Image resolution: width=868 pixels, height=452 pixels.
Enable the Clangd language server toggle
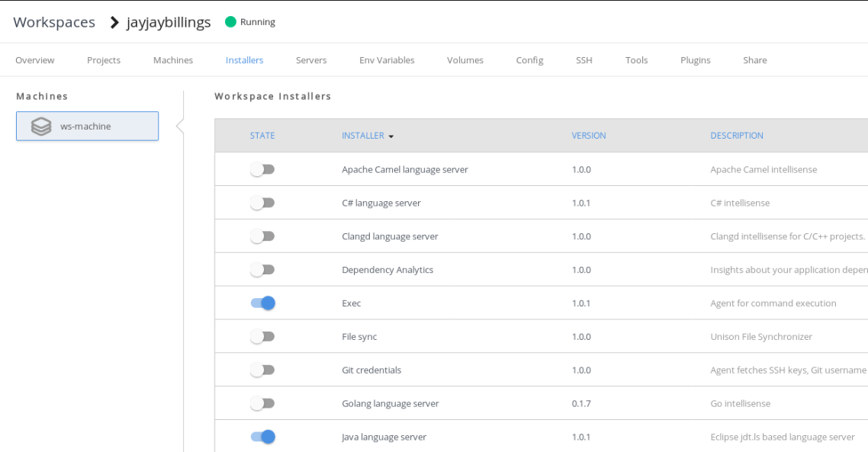coord(262,236)
